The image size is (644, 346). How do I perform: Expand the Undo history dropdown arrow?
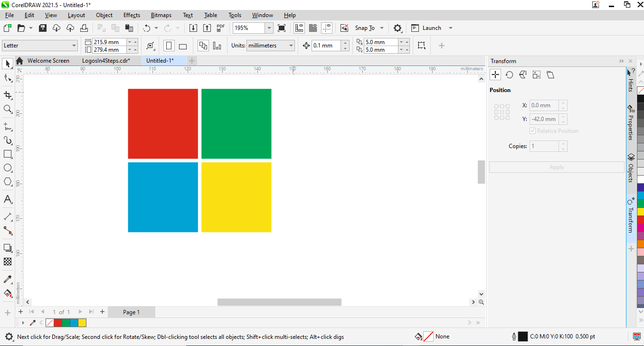click(156, 28)
